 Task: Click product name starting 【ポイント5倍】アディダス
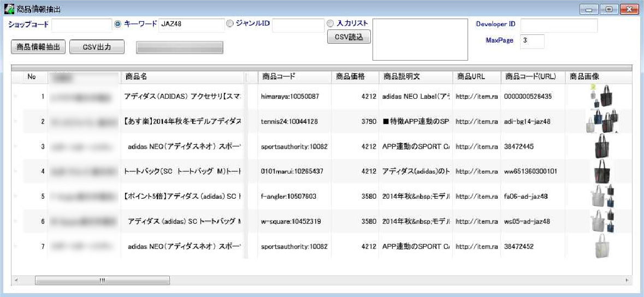click(x=183, y=197)
